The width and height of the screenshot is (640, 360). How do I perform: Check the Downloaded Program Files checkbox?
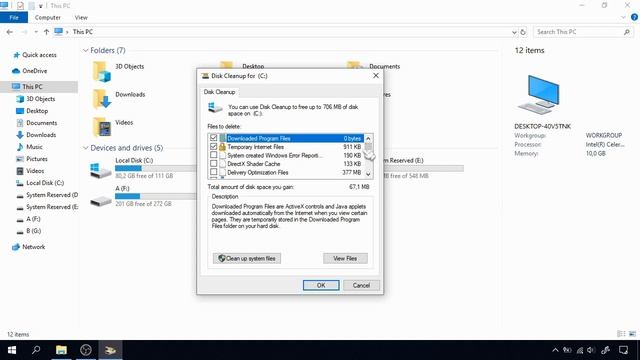pos(213,138)
